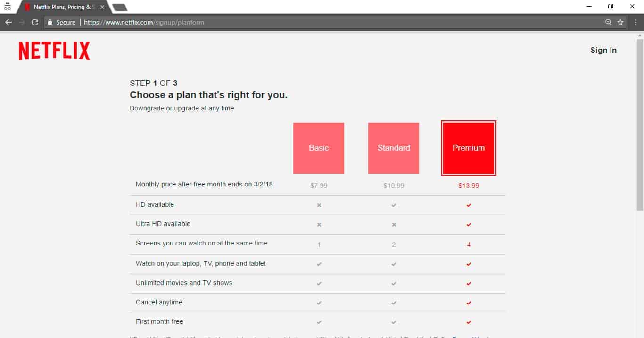Click Standard checkmark for Unlimited movies

[x=394, y=284]
